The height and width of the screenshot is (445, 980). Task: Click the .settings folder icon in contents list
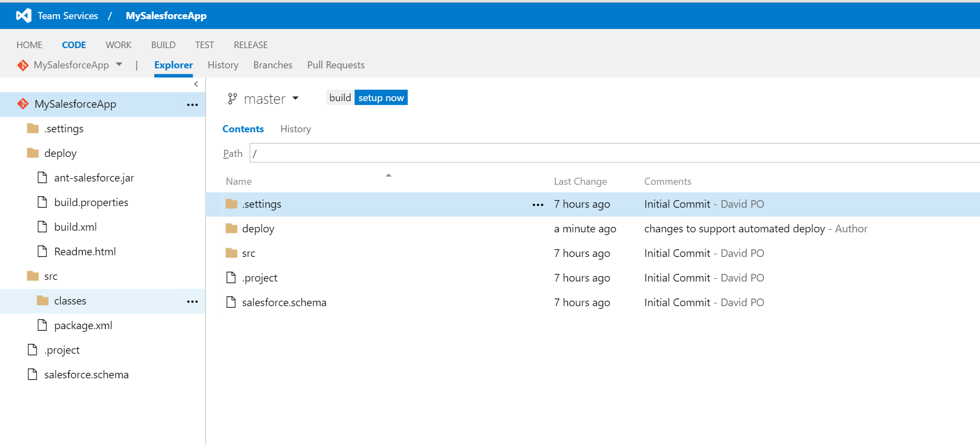(231, 204)
